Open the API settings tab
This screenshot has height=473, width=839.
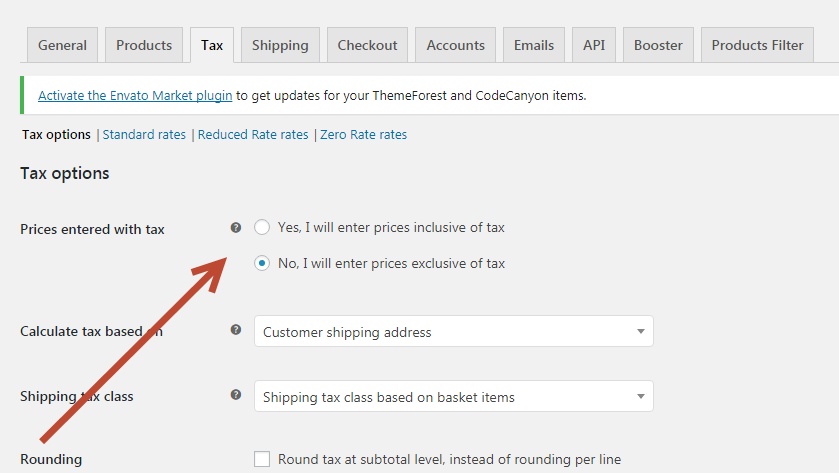tap(594, 45)
